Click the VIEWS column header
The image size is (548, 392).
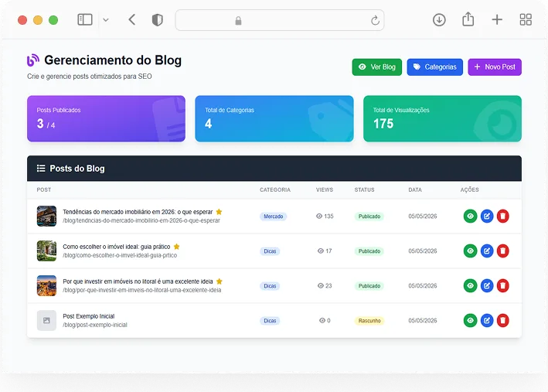click(x=325, y=190)
